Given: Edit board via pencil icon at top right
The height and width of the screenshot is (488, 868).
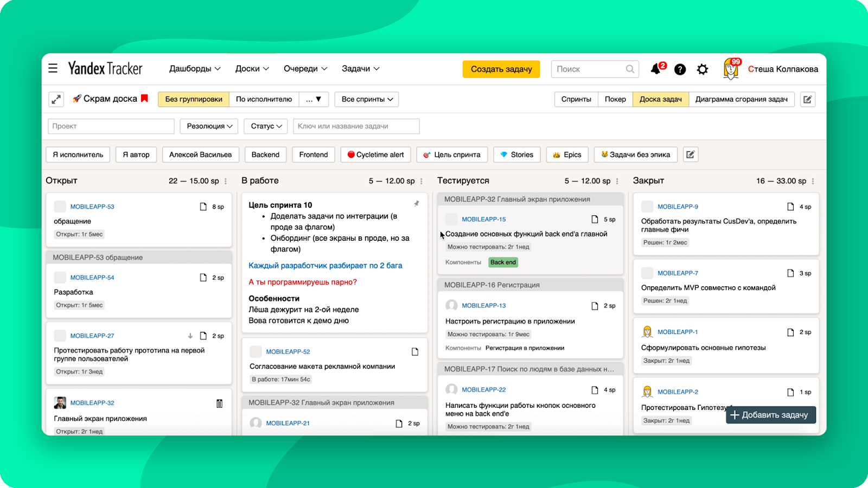Looking at the screenshot, I should pyautogui.click(x=808, y=99).
